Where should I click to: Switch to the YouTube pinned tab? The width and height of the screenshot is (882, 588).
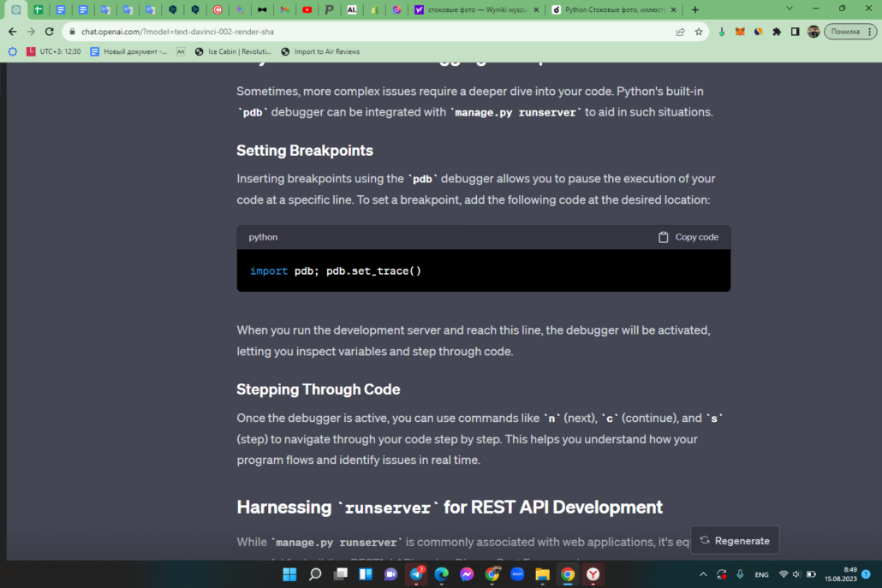307,9
